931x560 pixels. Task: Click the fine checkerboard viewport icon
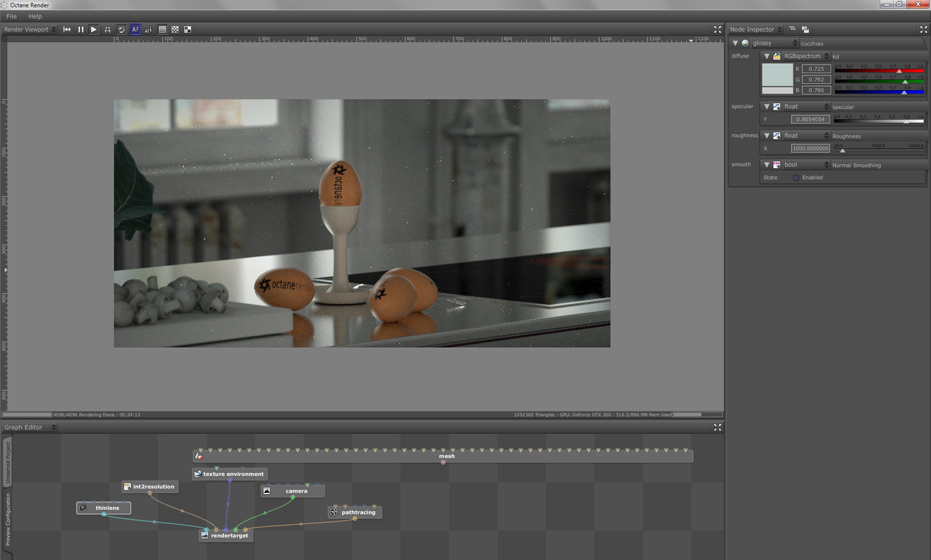[x=175, y=30]
